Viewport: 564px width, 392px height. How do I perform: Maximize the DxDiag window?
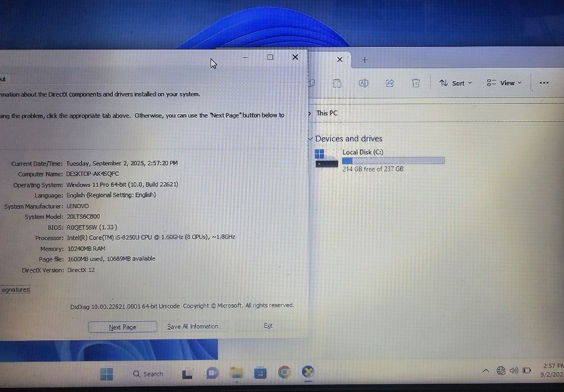(270, 57)
